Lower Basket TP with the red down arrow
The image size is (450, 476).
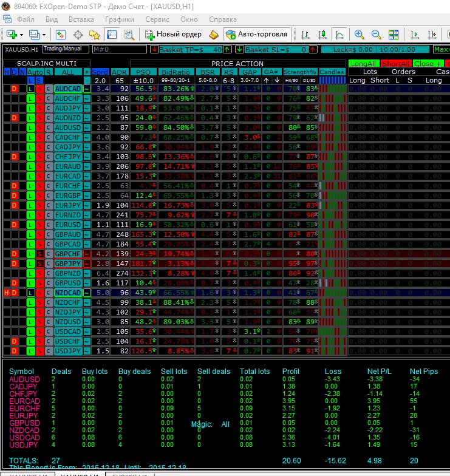click(154, 49)
